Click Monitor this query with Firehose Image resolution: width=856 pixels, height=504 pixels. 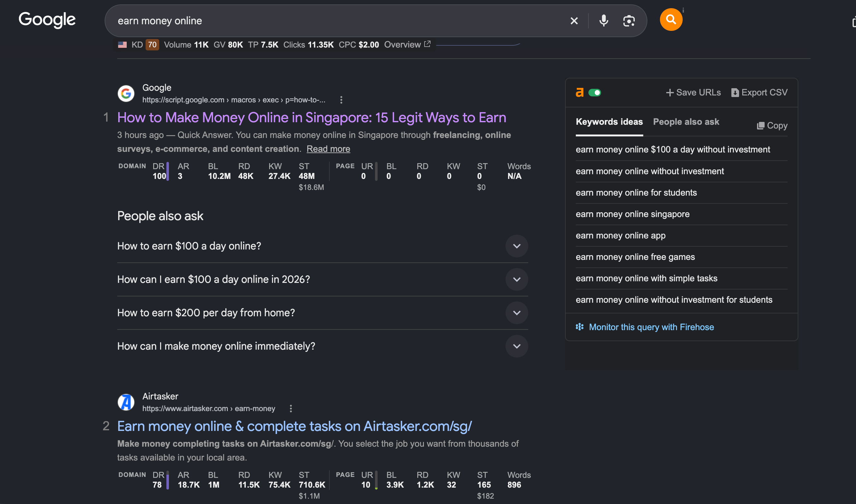tap(651, 327)
